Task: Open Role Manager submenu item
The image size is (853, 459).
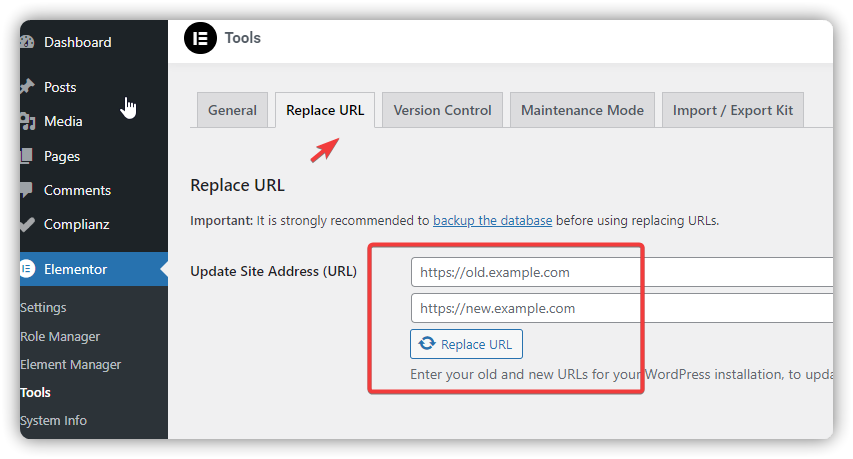Action: [x=60, y=337]
